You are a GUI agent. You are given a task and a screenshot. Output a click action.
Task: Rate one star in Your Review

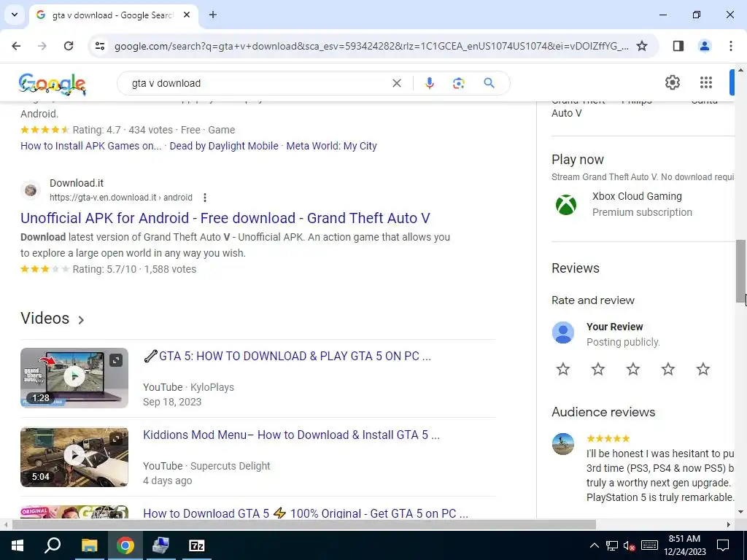[x=563, y=369]
